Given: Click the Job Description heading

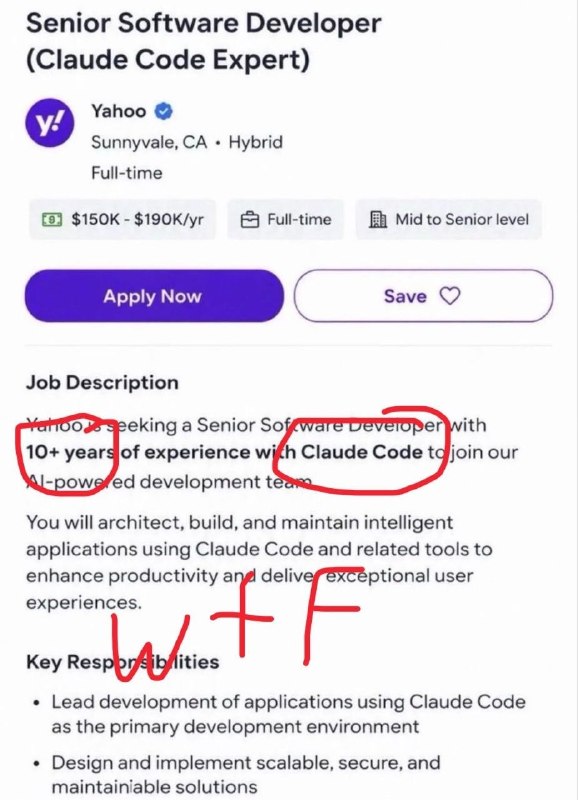Looking at the screenshot, I should 102,383.
